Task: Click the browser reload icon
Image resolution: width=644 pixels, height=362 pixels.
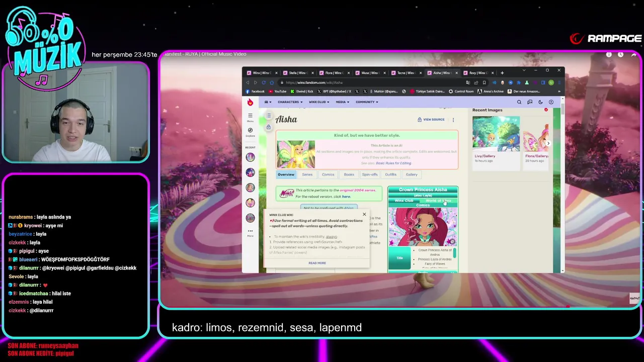Action: tap(264, 82)
